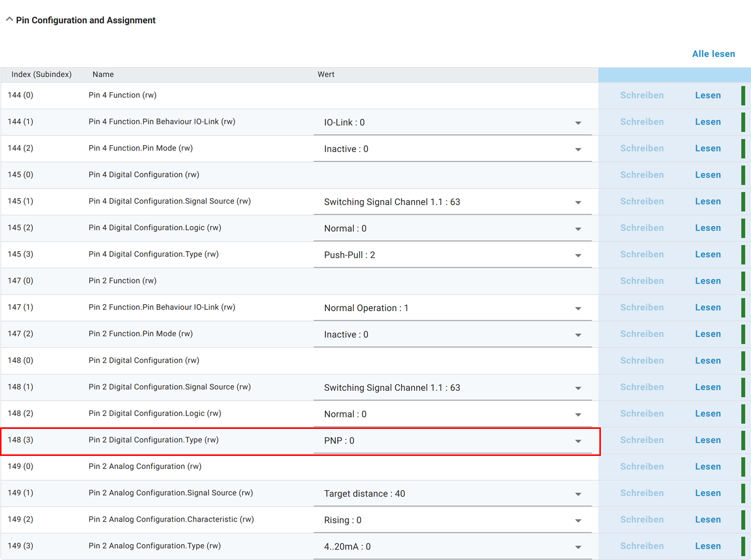Click Schreiben for Pin 4 Digital Configuration.Logic

point(641,228)
